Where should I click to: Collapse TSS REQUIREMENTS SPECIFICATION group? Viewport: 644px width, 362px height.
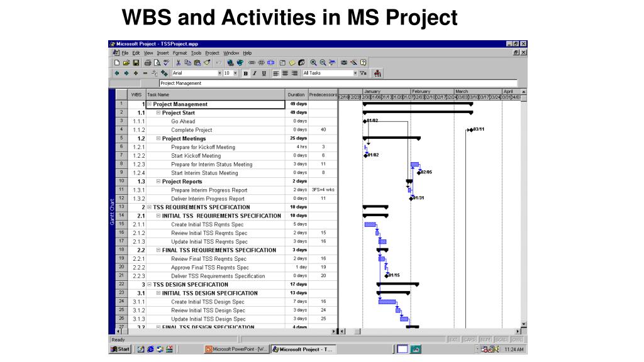[150, 207]
